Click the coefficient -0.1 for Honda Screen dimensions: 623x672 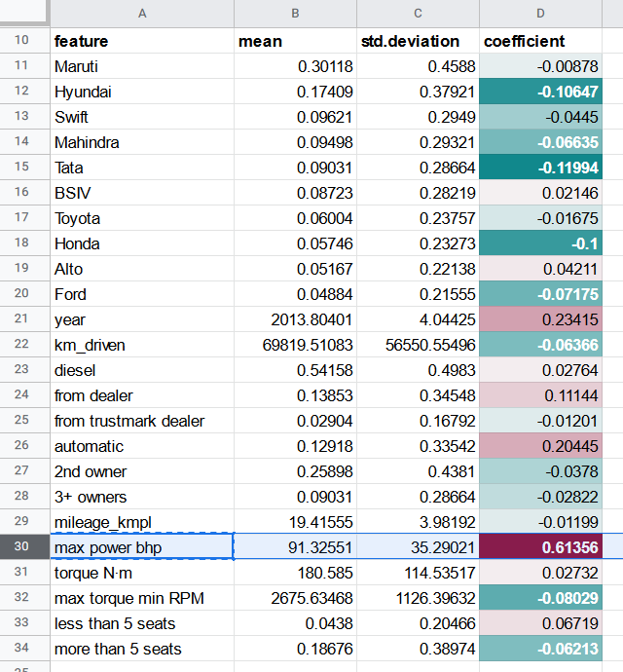coord(540,243)
